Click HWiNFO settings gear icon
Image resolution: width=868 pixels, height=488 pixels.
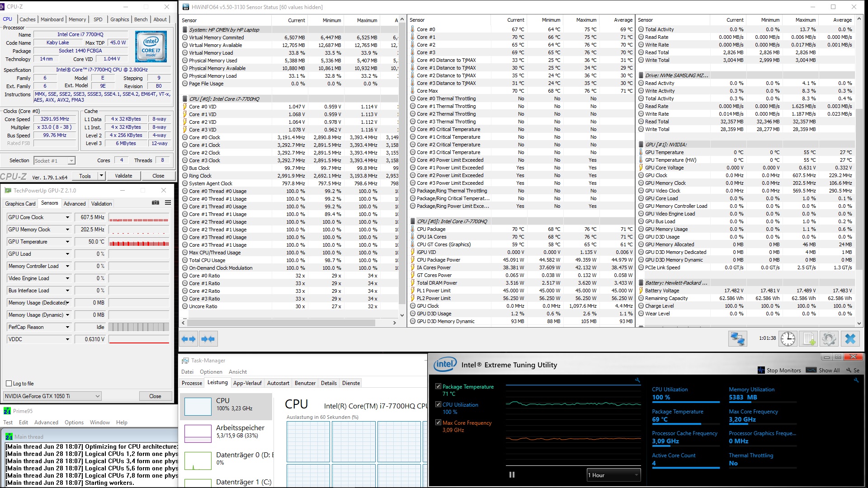point(829,338)
